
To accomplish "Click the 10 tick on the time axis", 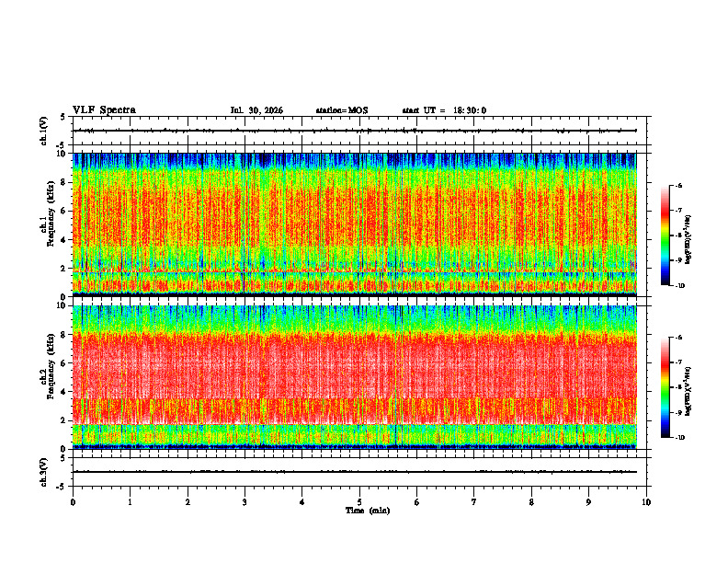I will pos(646,502).
